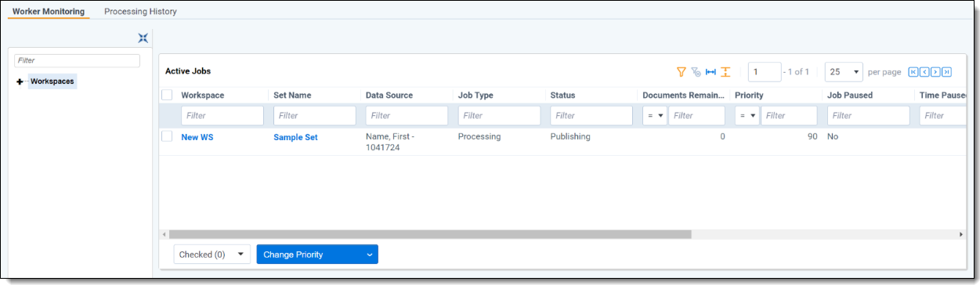Viewport: 980px width, 285px height.
Task: Click the Name, First - 1041724 cell
Action: 390,142
